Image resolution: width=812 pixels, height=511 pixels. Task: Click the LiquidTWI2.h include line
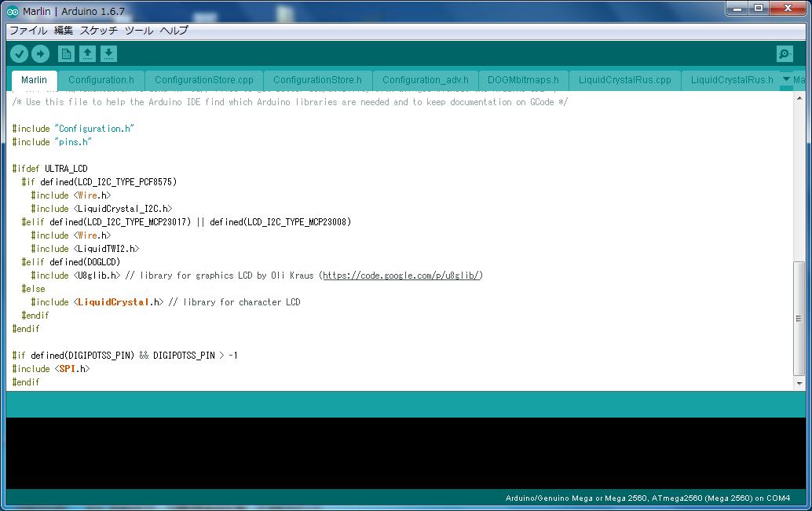pyautogui.click(x=85, y=249)
